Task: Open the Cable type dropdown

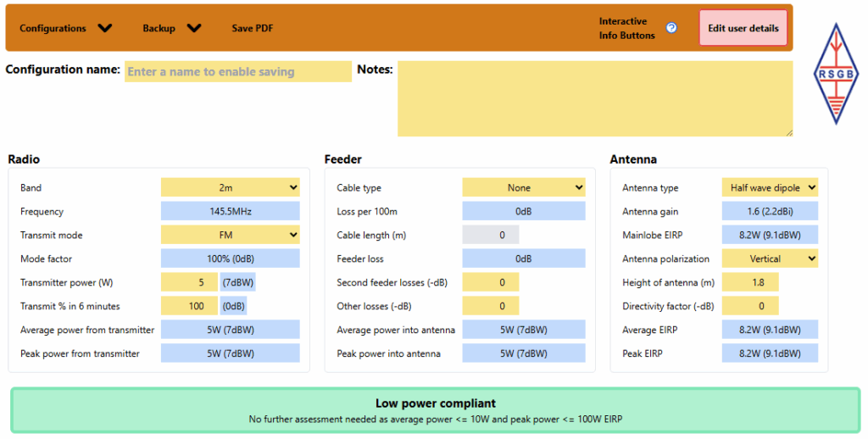Action: pos(523,187)
